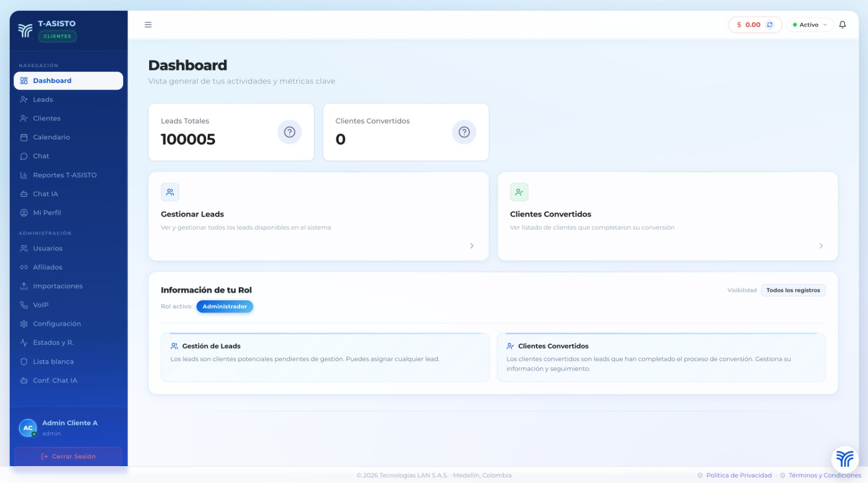The width and height of the screenshot is (868, 483).
Task: Open the Dashboard sidebar item
Action: tap(68, 81)
